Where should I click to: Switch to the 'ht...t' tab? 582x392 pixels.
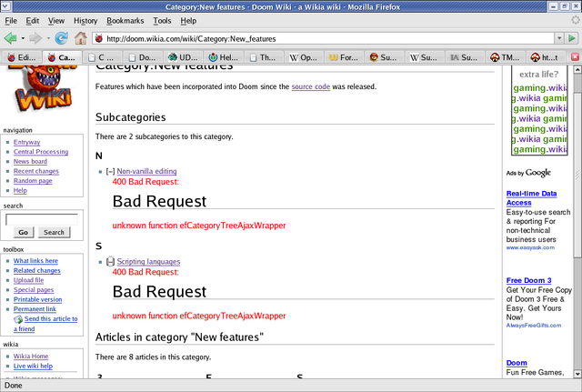[546, 57]
